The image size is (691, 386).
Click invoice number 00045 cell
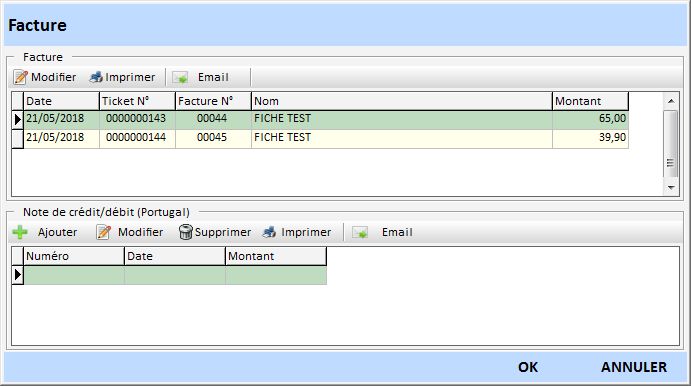pyautogui.click(x=213, y=138)
